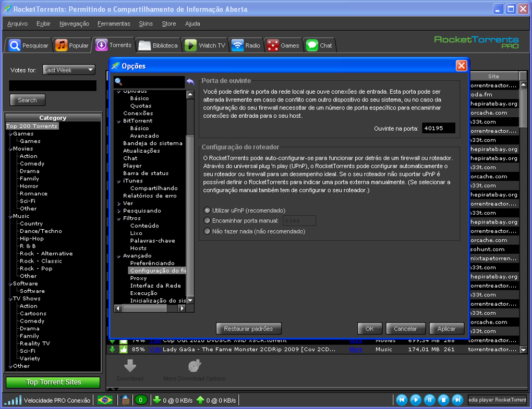Screen dimensions: 532x409
Task: Click the back arrow in Opções search
Action: [190, 82]
